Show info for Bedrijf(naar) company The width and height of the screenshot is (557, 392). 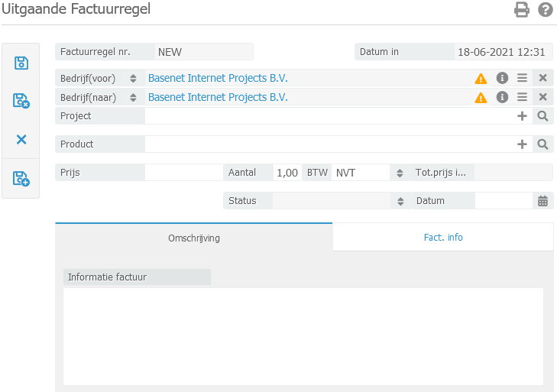click(502, 97)
